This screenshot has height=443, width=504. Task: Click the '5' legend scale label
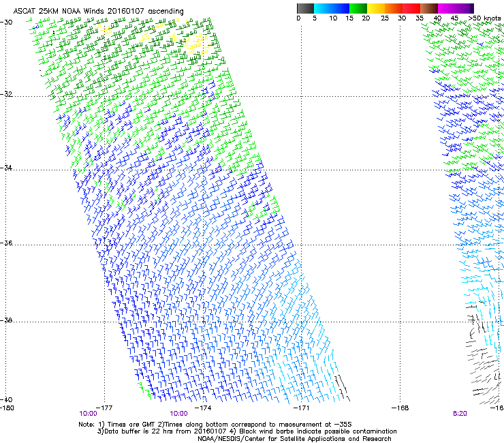(x=315, y=18)
